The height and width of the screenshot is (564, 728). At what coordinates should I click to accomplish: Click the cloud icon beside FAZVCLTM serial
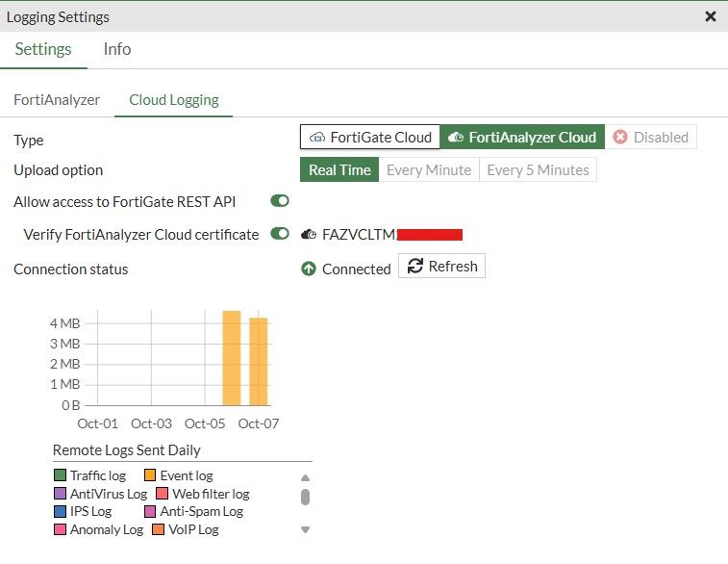click(x=309, y=234)
